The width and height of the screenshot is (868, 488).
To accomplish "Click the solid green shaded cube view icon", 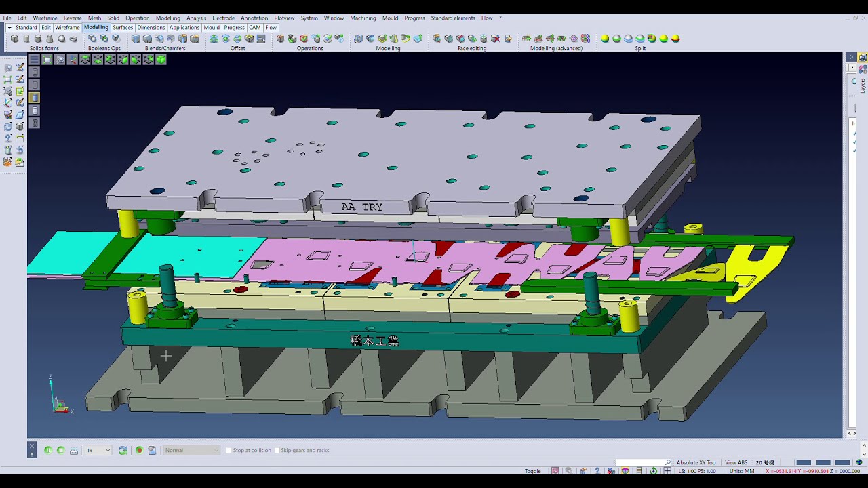I will tap(161, 60).
